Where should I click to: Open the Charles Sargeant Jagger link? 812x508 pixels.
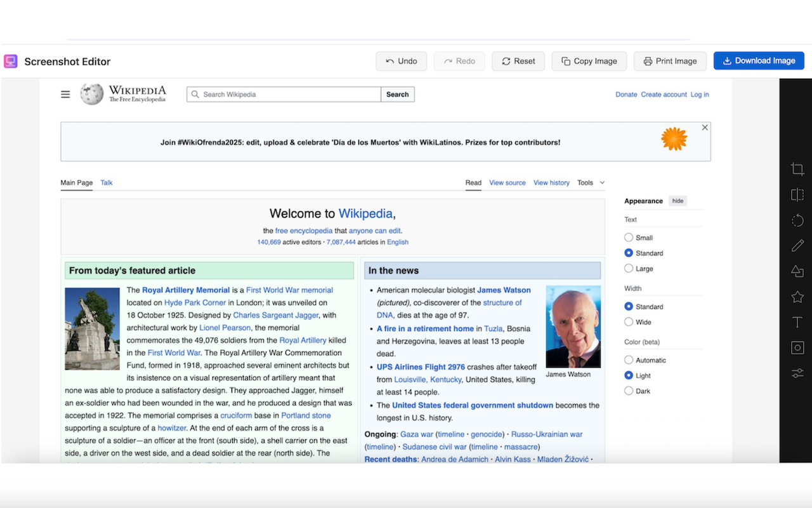[276, 315]
